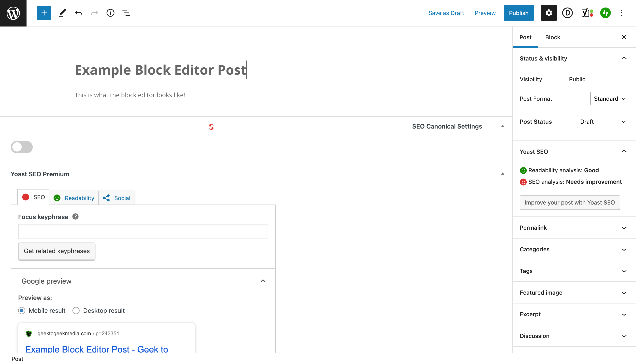Screen dimensions: 636x364
Task: Collapse the Google preview section
Action: 263,281
